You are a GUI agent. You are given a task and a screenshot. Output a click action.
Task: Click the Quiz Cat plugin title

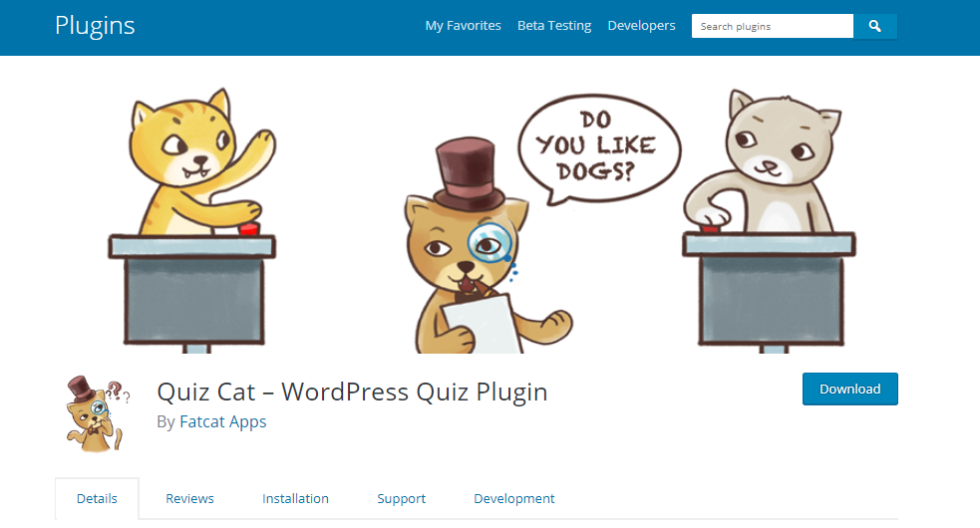point(352,392)
